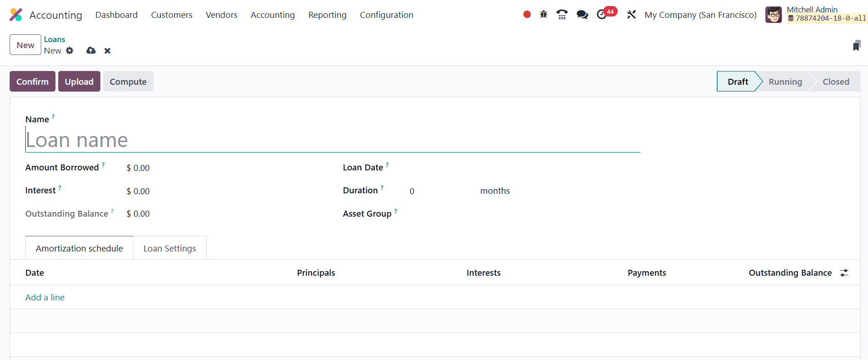Click the cloud save record icon

click(x=91, y=50)
